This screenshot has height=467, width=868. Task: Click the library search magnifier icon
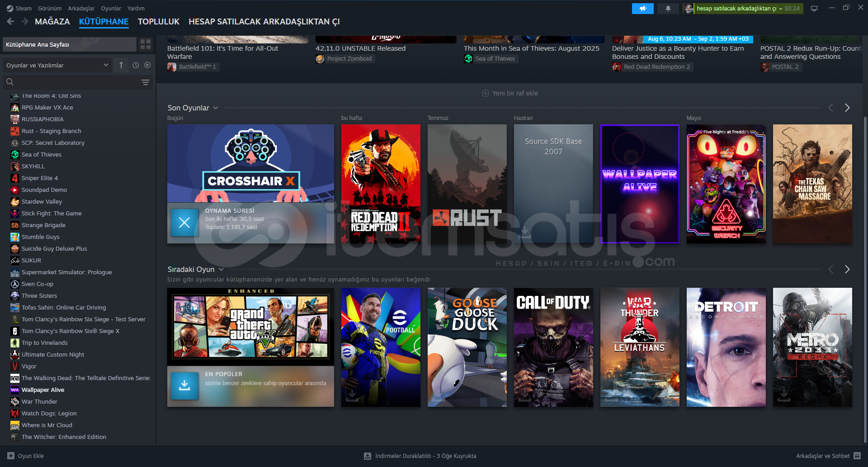10,82
